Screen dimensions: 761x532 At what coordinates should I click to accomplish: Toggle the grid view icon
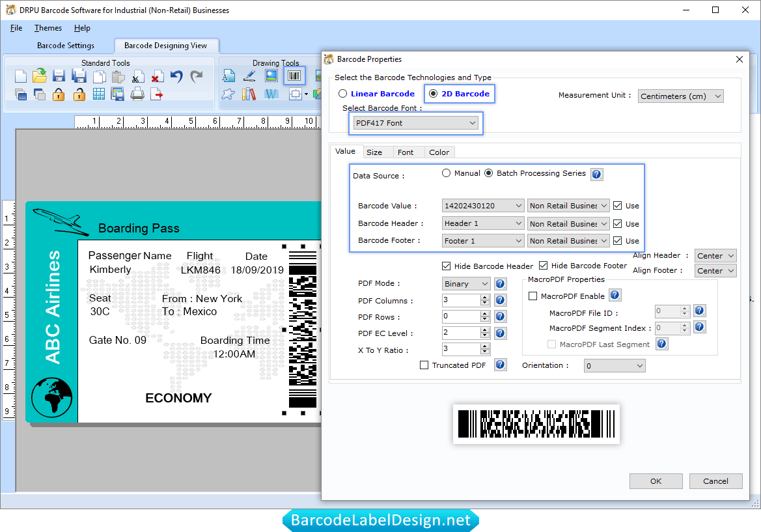point(98,94)
